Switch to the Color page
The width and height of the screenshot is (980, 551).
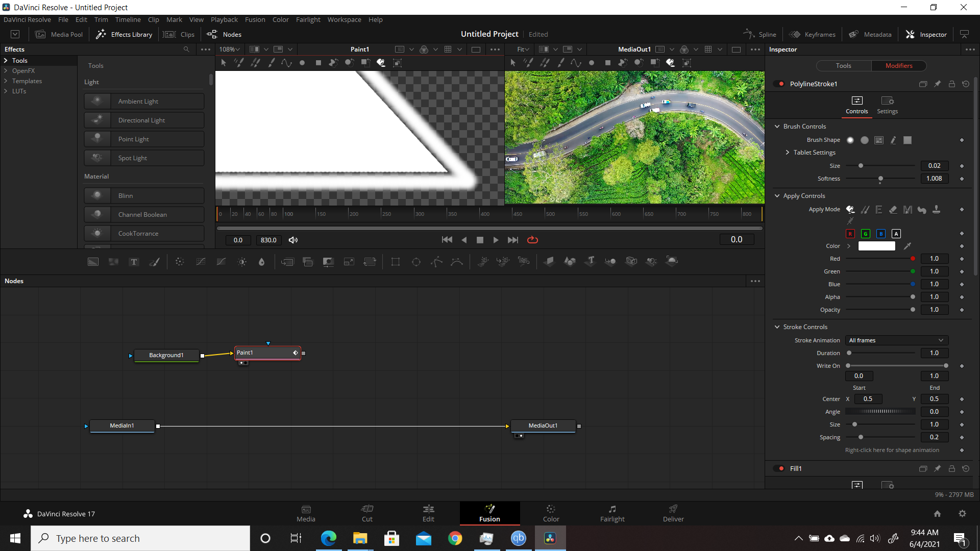pyautogui.click(x=551, y=513)
